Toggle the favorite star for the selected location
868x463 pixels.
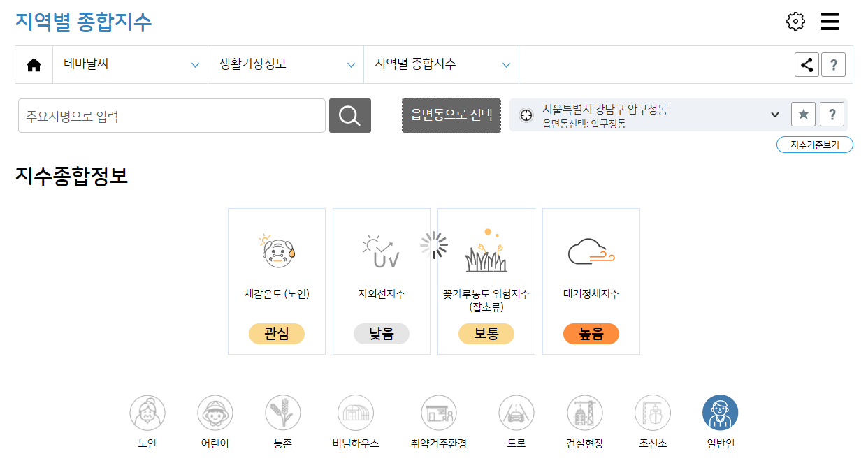tap(803, 114)
